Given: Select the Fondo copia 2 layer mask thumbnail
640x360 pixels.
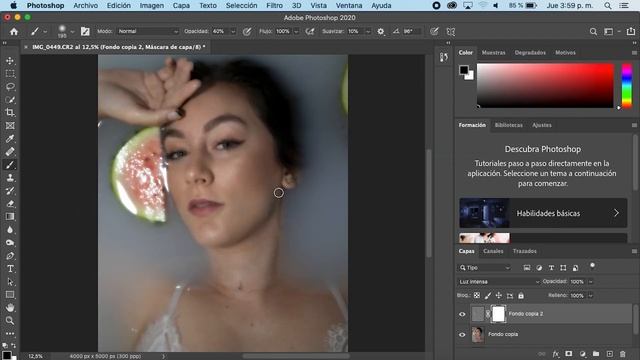Looking at the screenshot, I should (x=498, y=314).
